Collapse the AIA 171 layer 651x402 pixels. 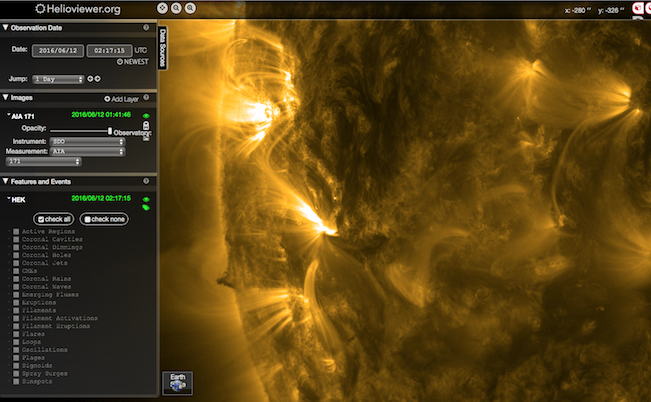click(9, 115)
